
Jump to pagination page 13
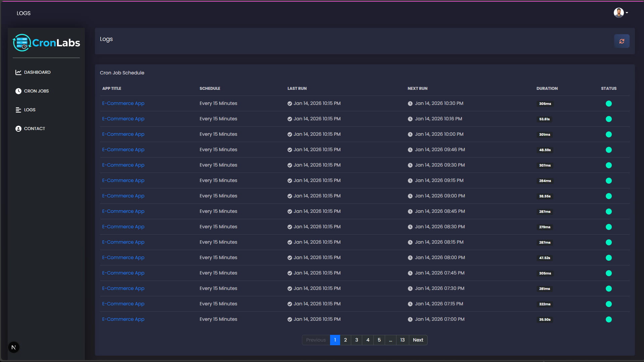coord(402,340)
